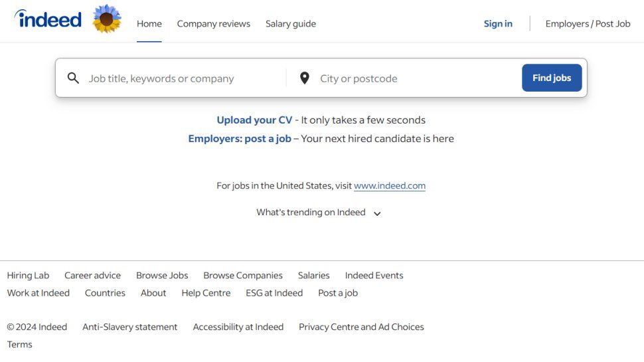Open Hiring Lab footer link

pos(28,276)
